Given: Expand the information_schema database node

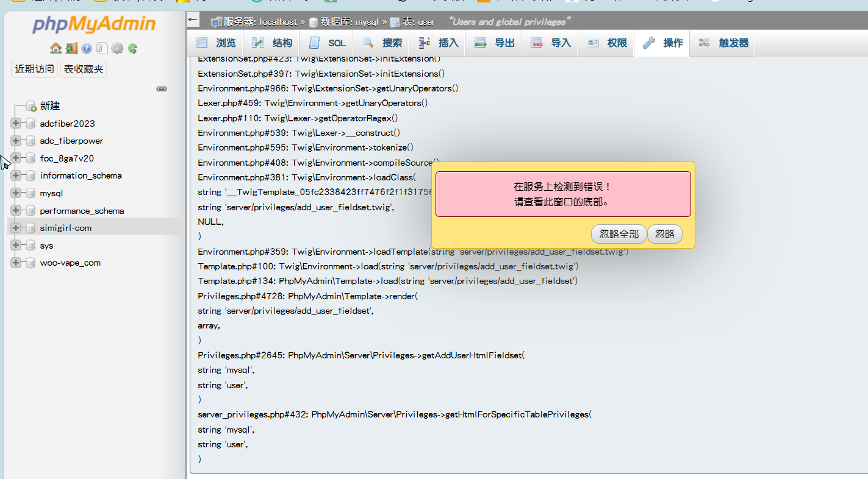Looking at the screenshot, I should [16, 176].
